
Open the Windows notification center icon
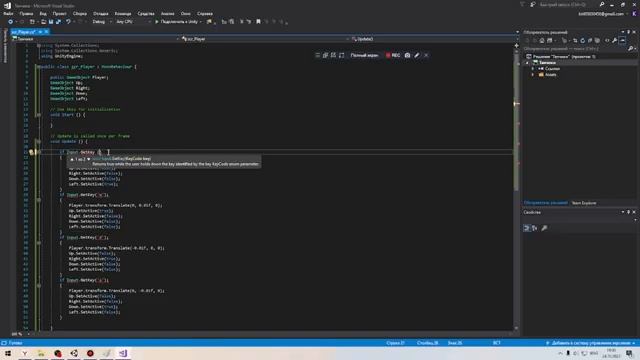[x=629, y=353]
